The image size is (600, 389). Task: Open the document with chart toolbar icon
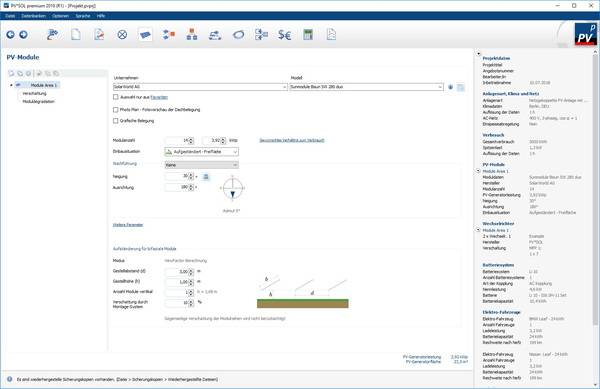(99, 34)
